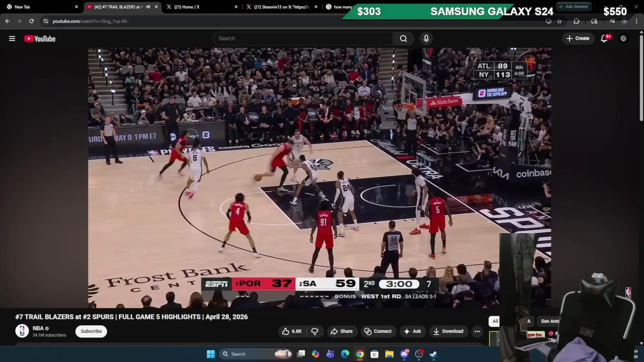Mute the Trail Blazers tab audio icon
Viewport: 644px width, 362px height.
148,7
